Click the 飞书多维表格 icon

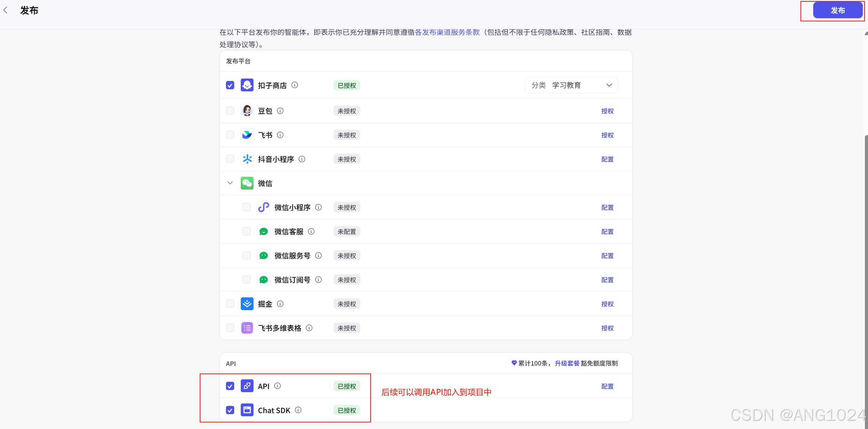(247, 328)
